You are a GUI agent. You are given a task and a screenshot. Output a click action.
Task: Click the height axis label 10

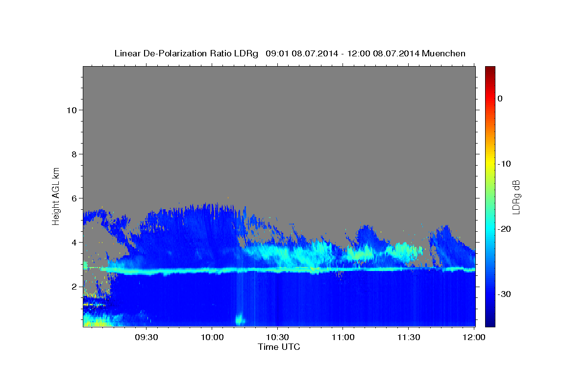(x=71, y=110)
